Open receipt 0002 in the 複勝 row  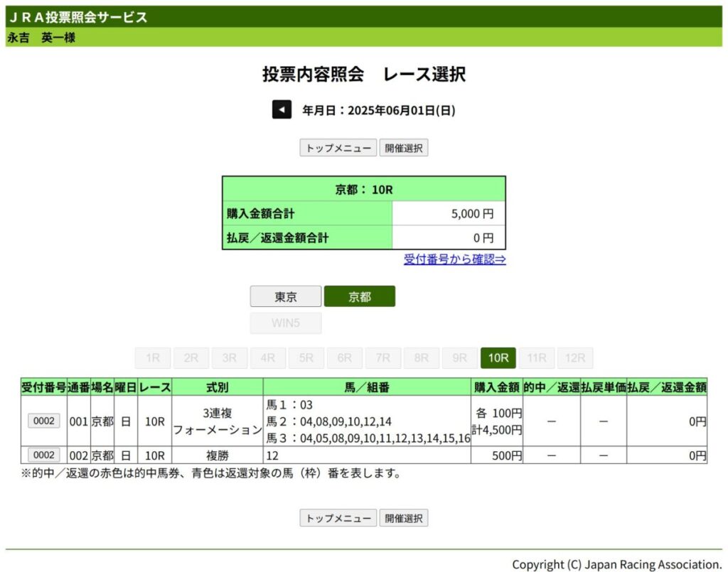(x=44, y=455)
